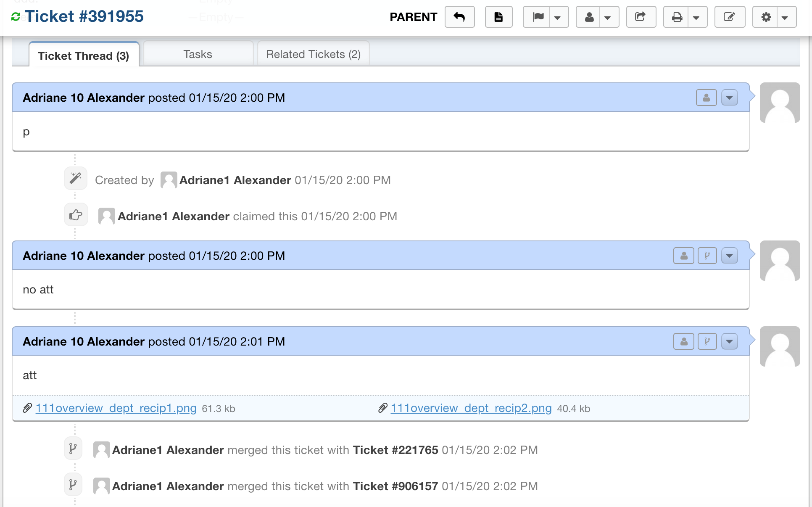Click the share/export icon in the toolbar
This screenshot has width=812, height=507.
(641, 17)
